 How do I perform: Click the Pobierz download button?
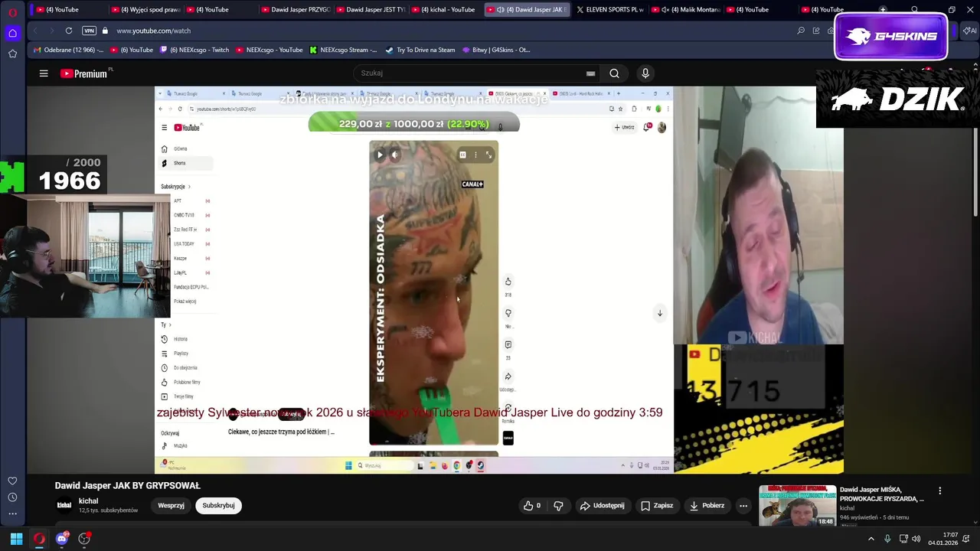click(707, 506)
